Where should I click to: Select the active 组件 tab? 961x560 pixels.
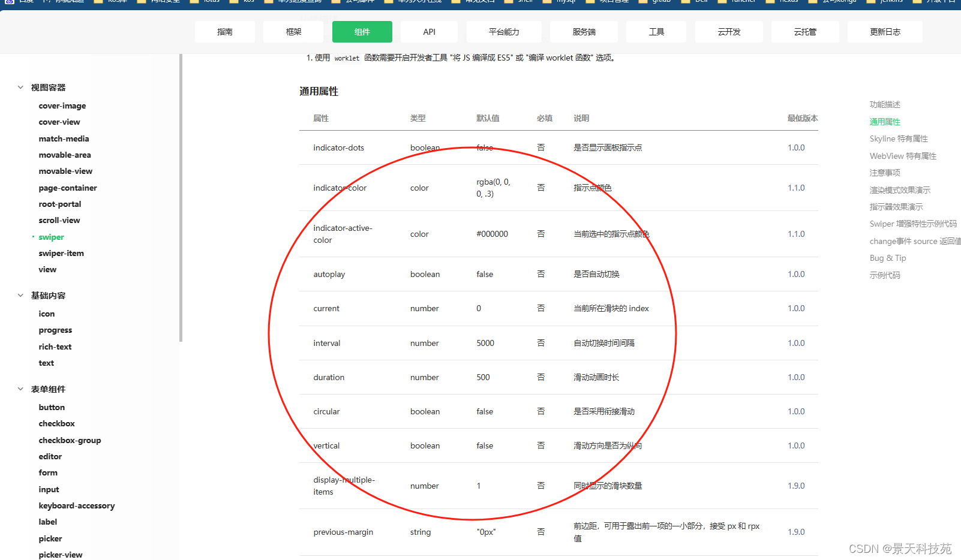pos(362,32)
